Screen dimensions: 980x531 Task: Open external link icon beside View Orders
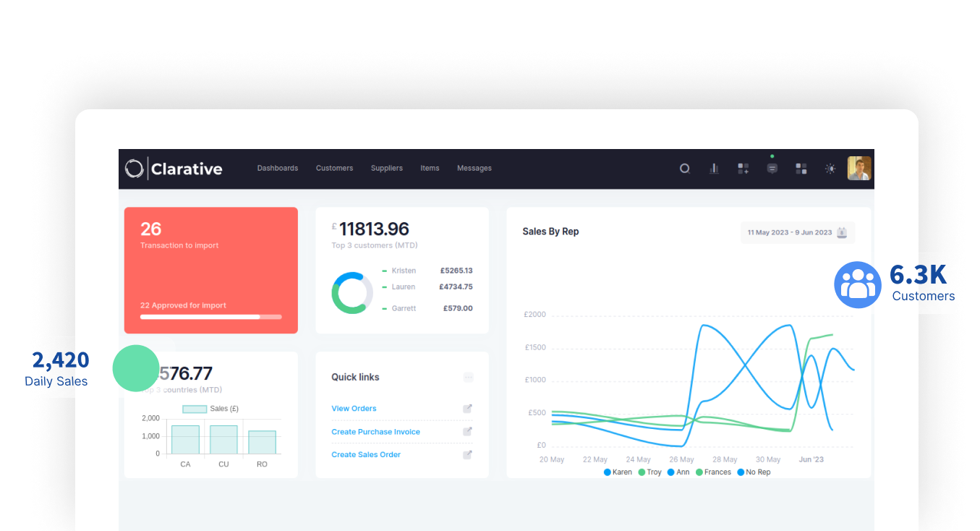(468, 409)
